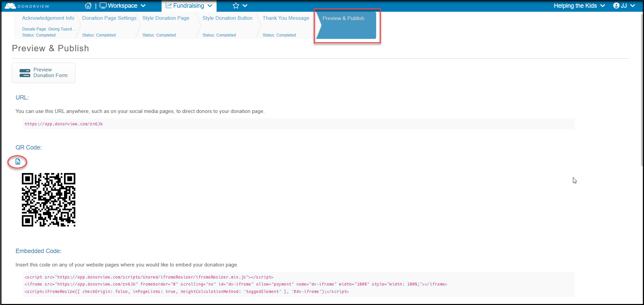Click the donation page URL text
The image size is (644, 305).
64,124
